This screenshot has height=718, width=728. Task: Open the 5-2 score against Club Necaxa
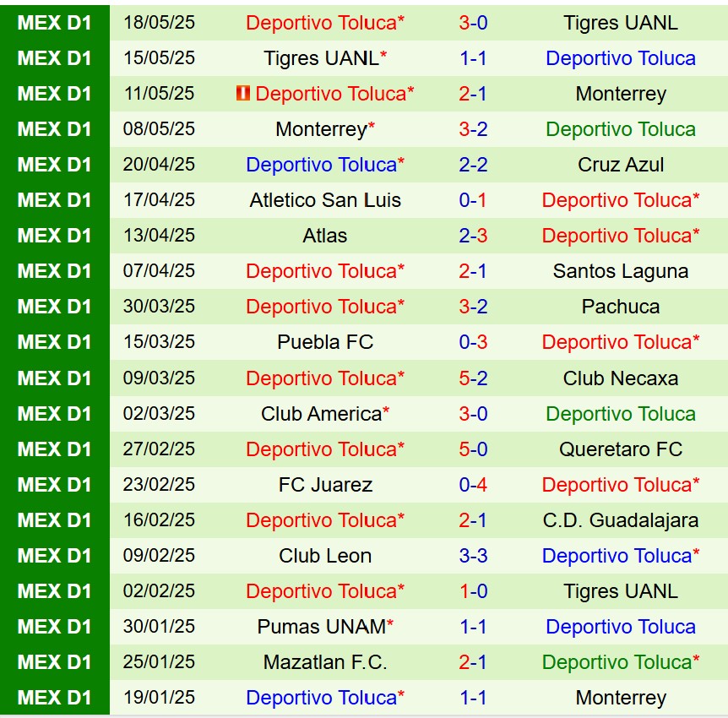pyautogui.click(x=473, y=378)
